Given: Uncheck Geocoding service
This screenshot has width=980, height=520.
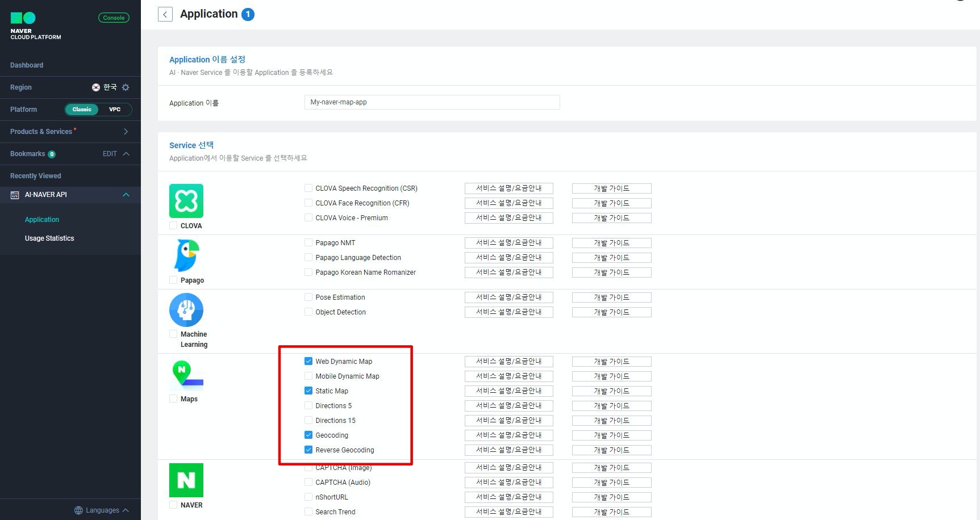Looking at the screenshot, I should click(x=308, y=435).
